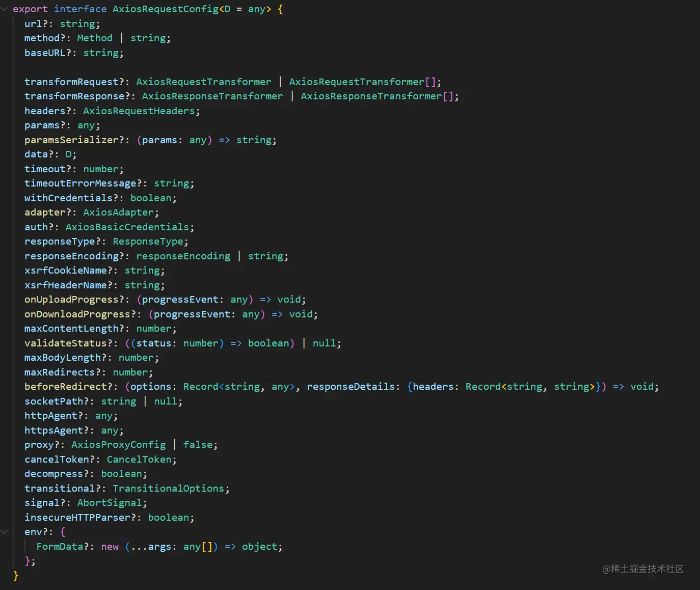Screen dimensions: 700x590
Task: Click the httpAgent property
Action: coord(51,416)
